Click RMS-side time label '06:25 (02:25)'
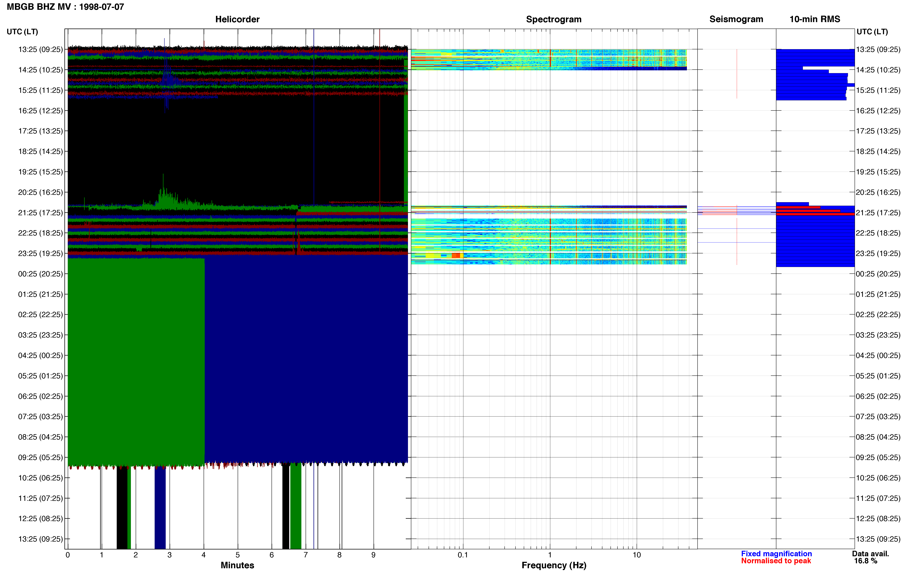Image resolution: width=924 pixels, height=578 pixels. tap(878, 396)
